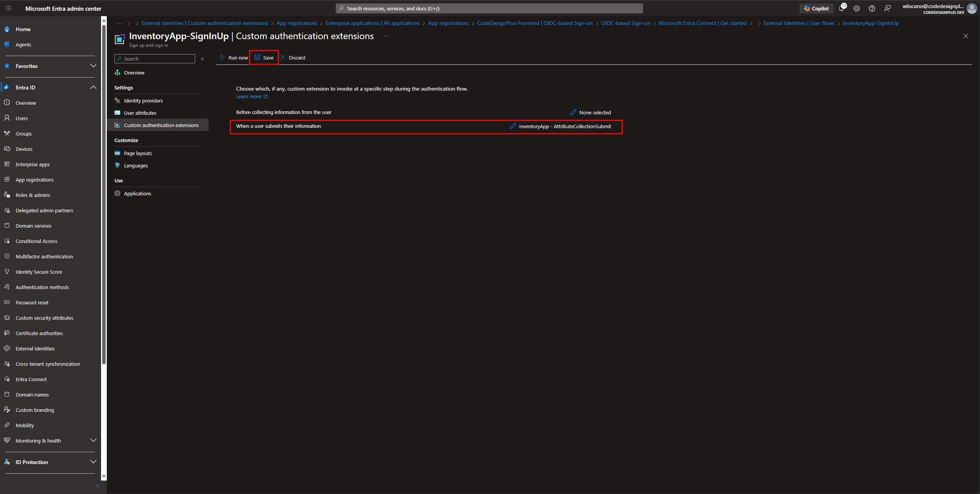Viewport: 980px width, 494px height.
Task: Select the Users icon in sidebar
Action: pyautogui.click(x=7, y=118)
